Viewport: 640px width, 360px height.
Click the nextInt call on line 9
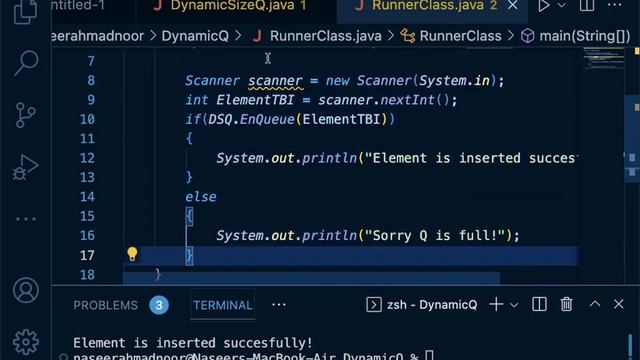[408, 100]
